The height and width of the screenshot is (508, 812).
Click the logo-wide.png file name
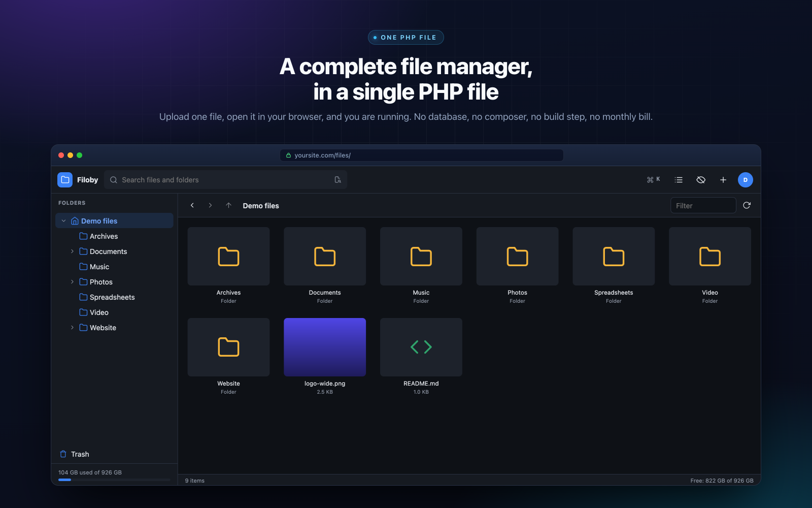point(325,384)
